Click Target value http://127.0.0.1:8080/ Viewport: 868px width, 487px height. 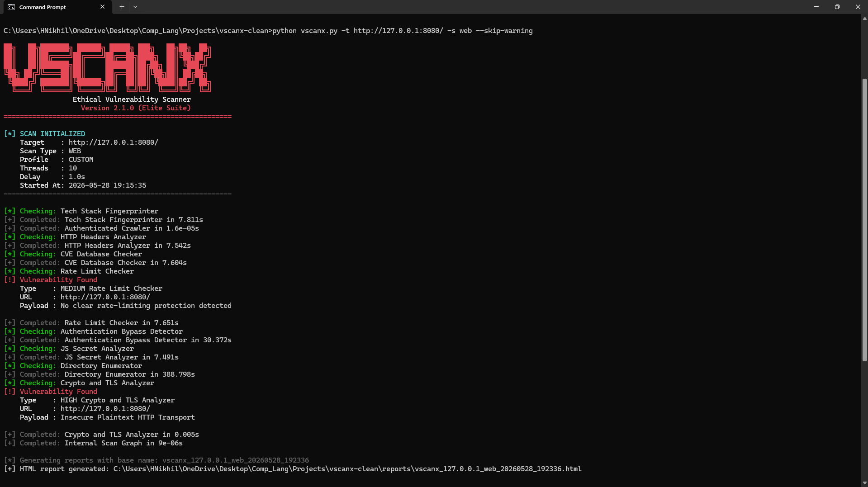[x=114, y=142]
